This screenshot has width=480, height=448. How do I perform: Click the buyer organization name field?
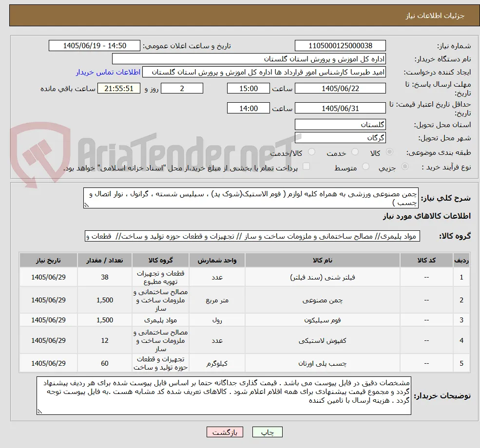249,59
